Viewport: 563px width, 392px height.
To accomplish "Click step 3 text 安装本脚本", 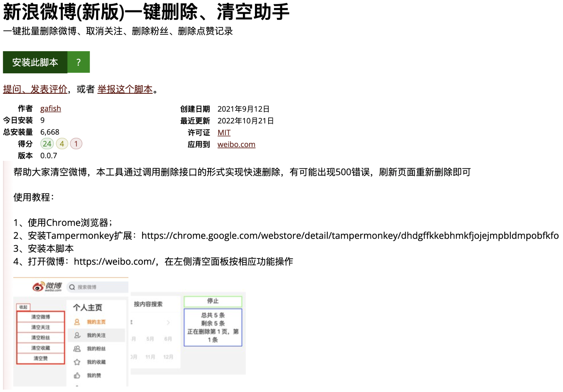I will click(44, 248).
